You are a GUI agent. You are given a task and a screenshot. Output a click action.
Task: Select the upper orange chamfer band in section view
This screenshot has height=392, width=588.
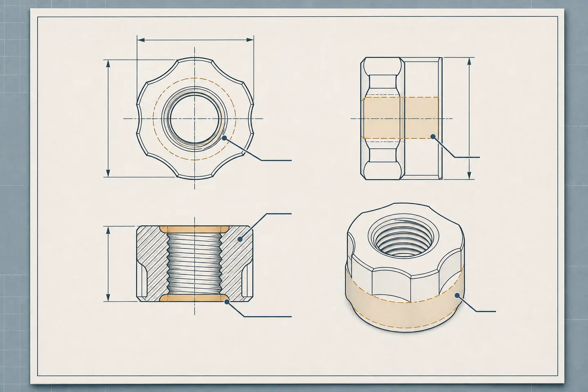194,229
